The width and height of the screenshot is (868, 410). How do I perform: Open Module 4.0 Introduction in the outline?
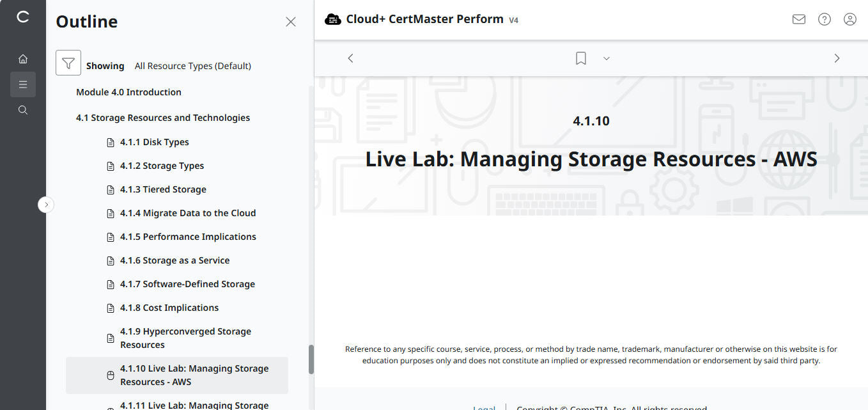point(128,91)
